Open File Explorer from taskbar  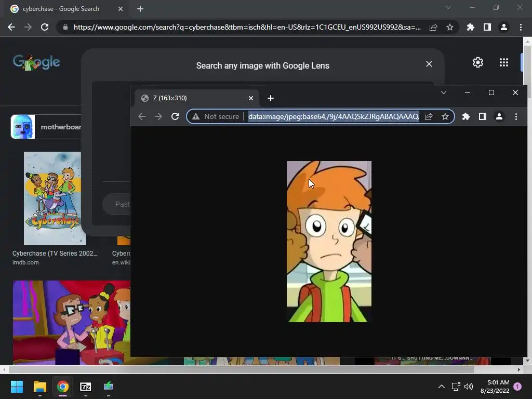tap(39, 387)
